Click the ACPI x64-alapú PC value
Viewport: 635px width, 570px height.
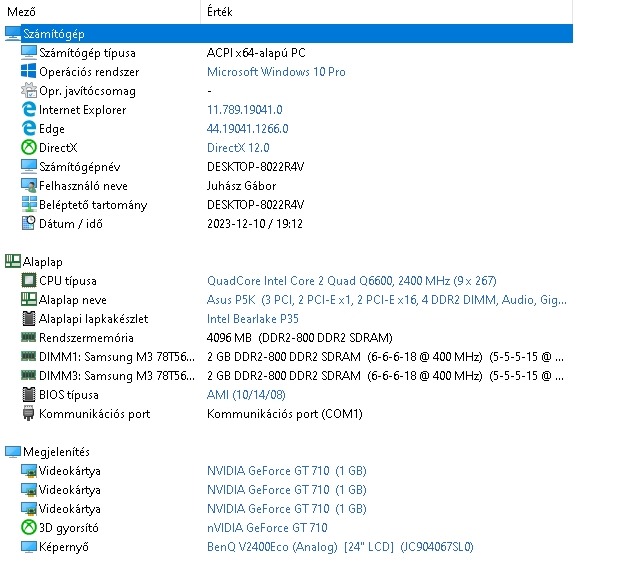[x=256, y=53]
